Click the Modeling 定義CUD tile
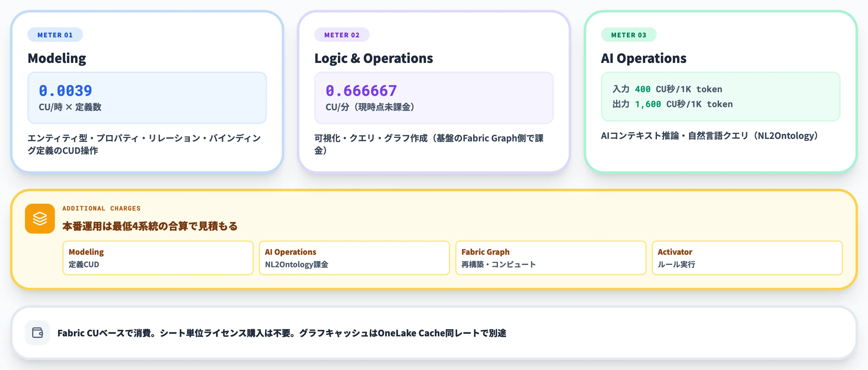The height and width of the screenshot is (370, 868). 158,258
